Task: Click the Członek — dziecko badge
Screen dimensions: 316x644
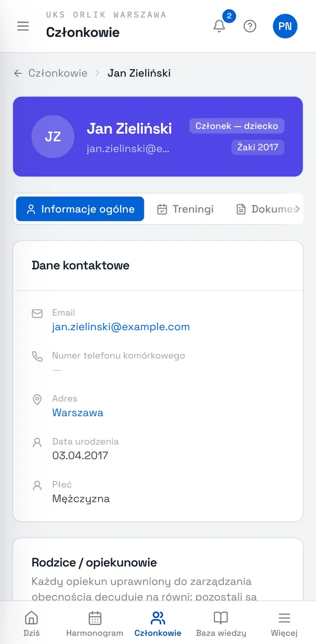Action: pos(237,126)
